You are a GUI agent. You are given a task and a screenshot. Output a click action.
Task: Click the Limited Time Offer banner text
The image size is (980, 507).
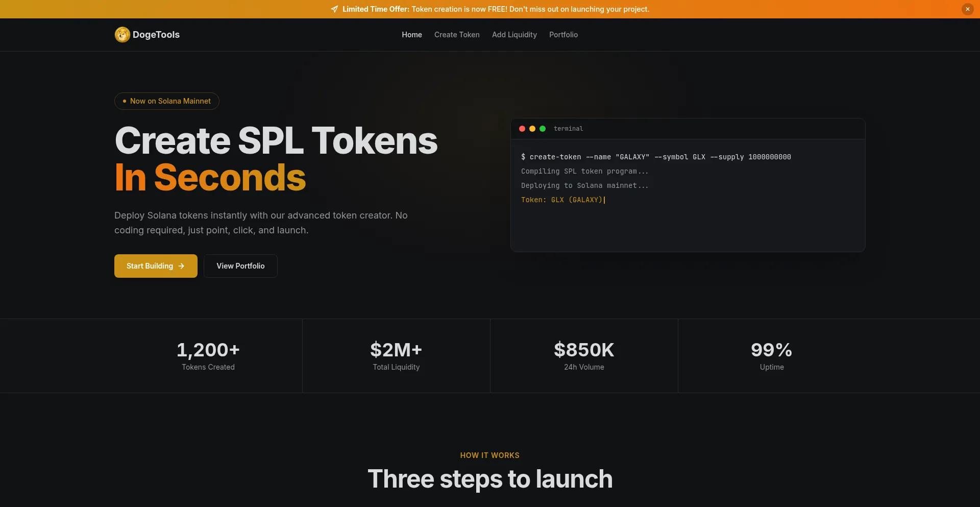(x=496, y=9)
